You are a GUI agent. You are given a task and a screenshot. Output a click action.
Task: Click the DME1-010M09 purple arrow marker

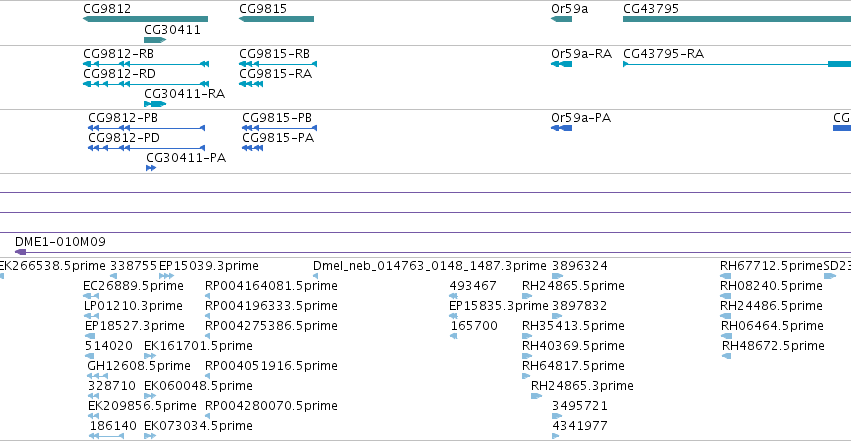21,252
